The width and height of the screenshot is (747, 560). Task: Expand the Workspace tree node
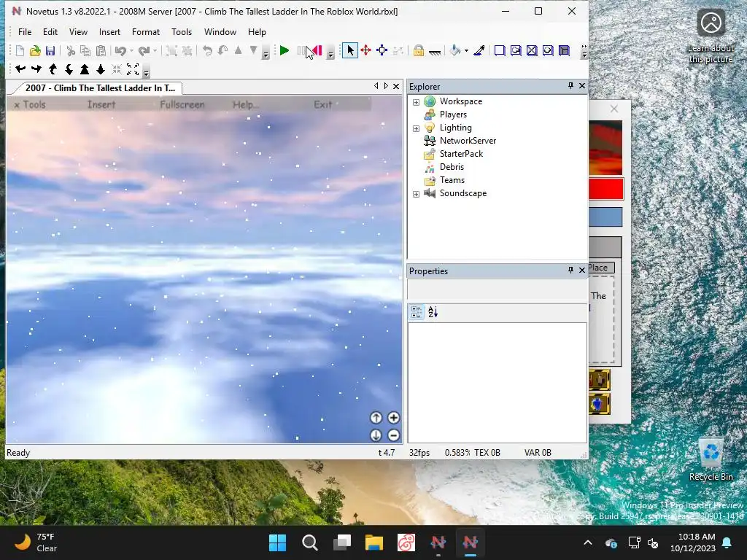(x=416, y=102)
